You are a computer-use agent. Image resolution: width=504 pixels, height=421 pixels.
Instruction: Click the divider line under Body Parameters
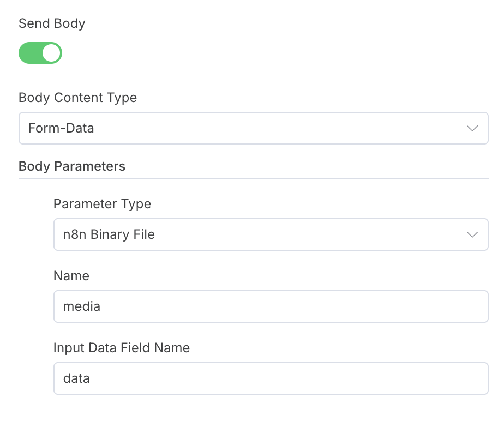(x=254, y=178)
